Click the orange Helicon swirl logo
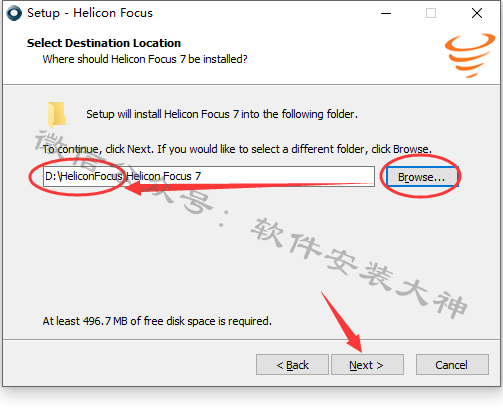Image resolution: width=503 pixels, height=419 pixels. tap(470, 55)
